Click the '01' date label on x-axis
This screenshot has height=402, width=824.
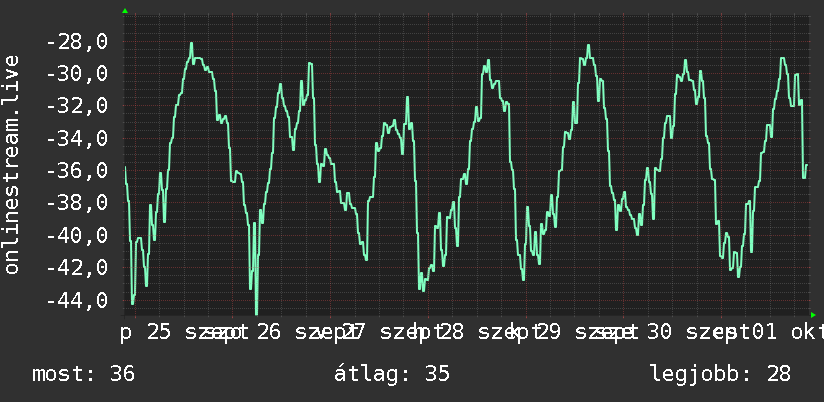click(x=763, y=333)
